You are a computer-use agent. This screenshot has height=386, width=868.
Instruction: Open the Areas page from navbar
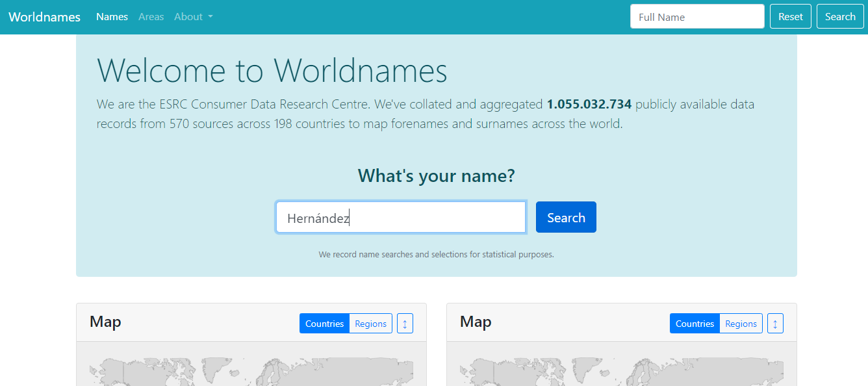(151, 17)
